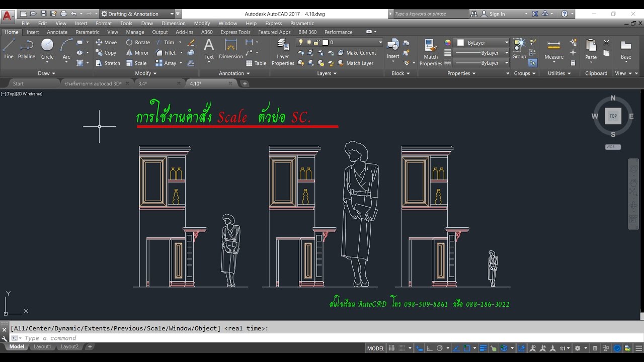Activate the Scale command in Modify panel

(136, 63)
